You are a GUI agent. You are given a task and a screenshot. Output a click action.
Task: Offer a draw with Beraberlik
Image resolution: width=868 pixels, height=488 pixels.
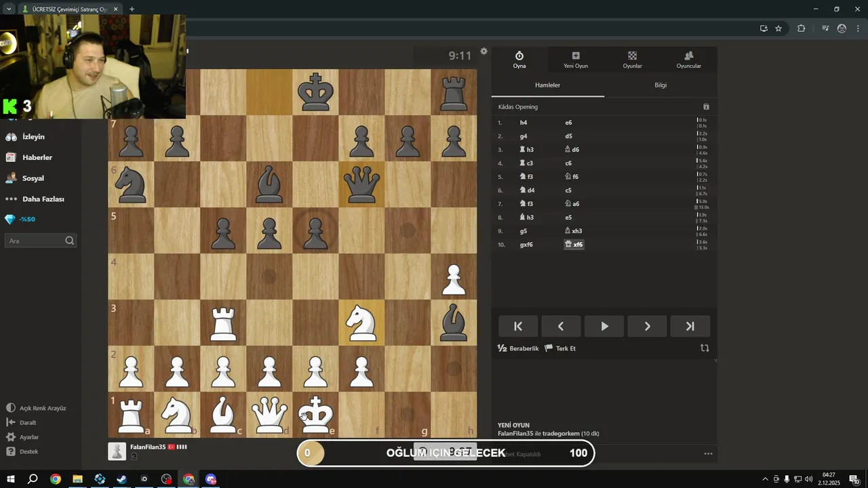click(x=518, y=348)
